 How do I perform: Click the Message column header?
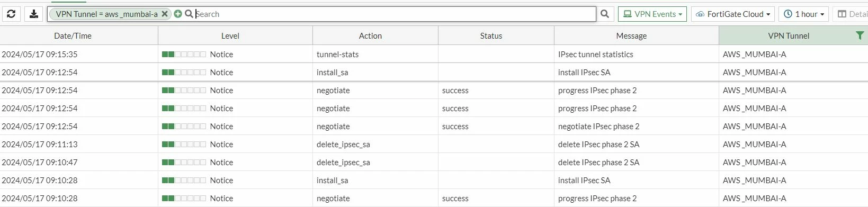[x=631, y=36]
